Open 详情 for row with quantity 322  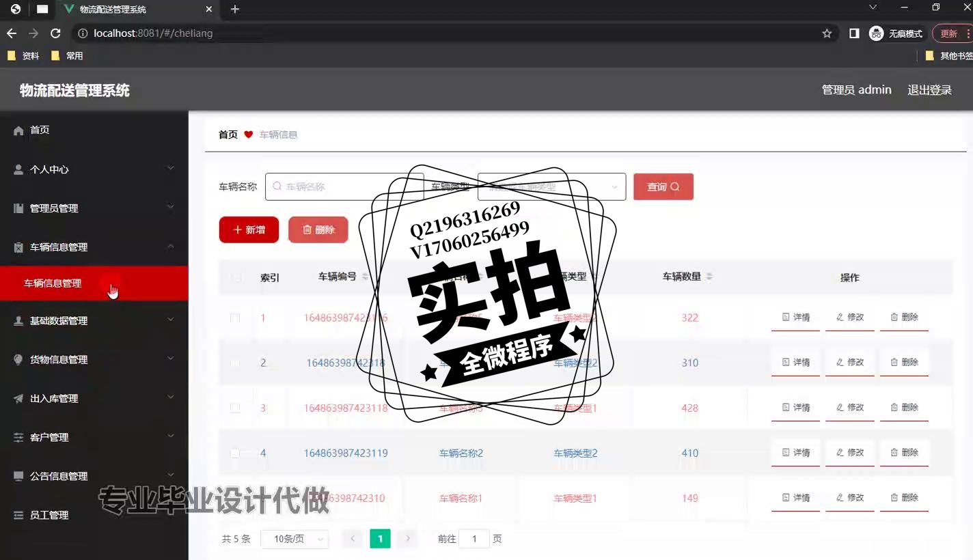795,318
